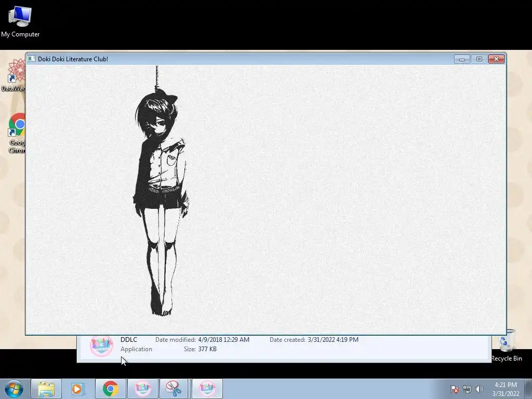
Task: Close the Doki Doki Literature Club window
Action: (x=496, y=59)
